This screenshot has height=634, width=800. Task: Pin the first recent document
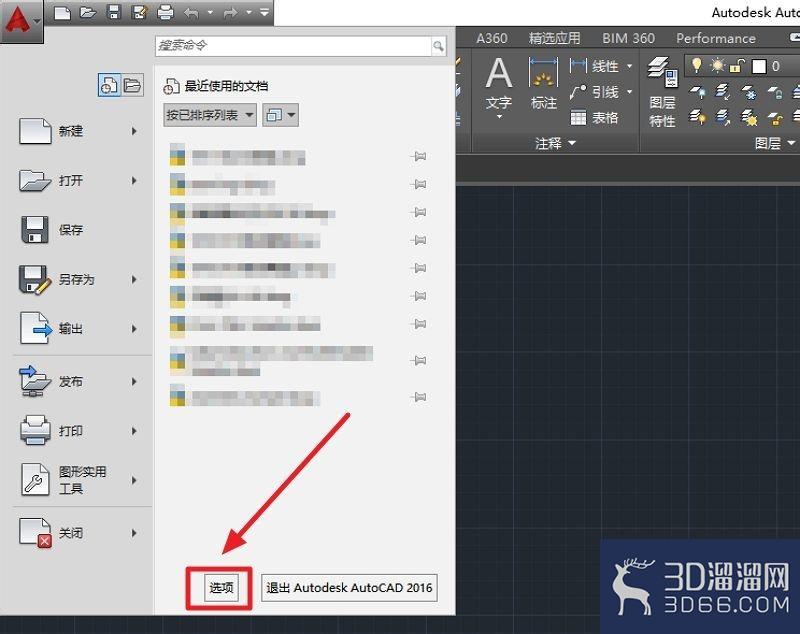point(419,157)
